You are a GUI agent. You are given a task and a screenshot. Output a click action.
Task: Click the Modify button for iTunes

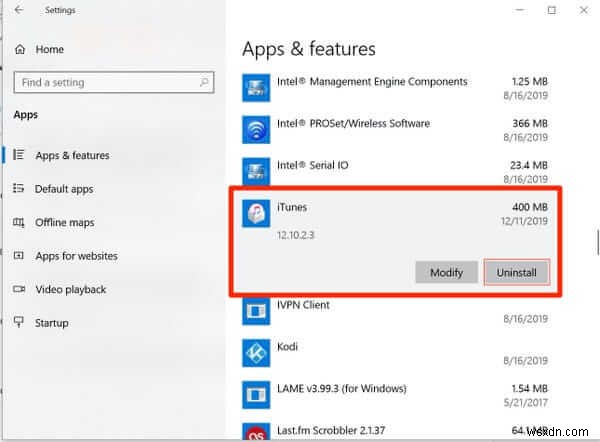click(447, 272)
